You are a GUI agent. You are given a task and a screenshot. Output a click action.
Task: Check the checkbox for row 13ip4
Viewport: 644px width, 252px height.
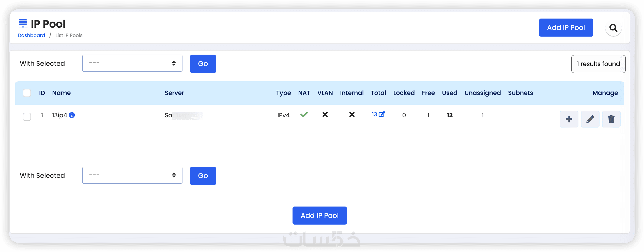(x=27, y=117)
